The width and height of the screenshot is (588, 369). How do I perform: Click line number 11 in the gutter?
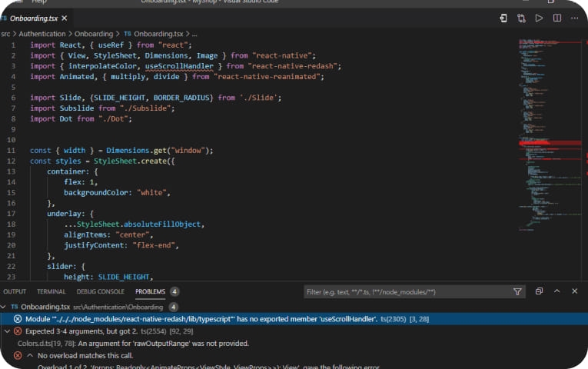click(12, 151)
